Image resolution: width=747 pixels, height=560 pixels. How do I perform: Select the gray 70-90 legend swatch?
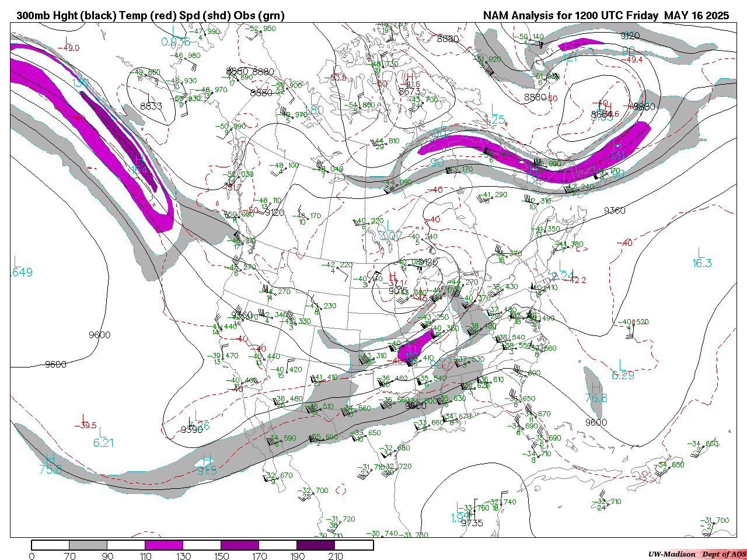(88, 545)
